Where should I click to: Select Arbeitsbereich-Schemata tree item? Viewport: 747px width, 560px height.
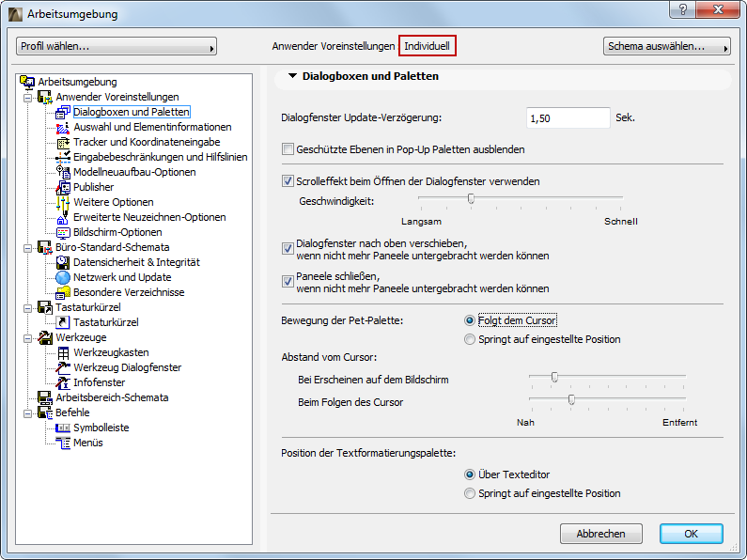point(112,397)
